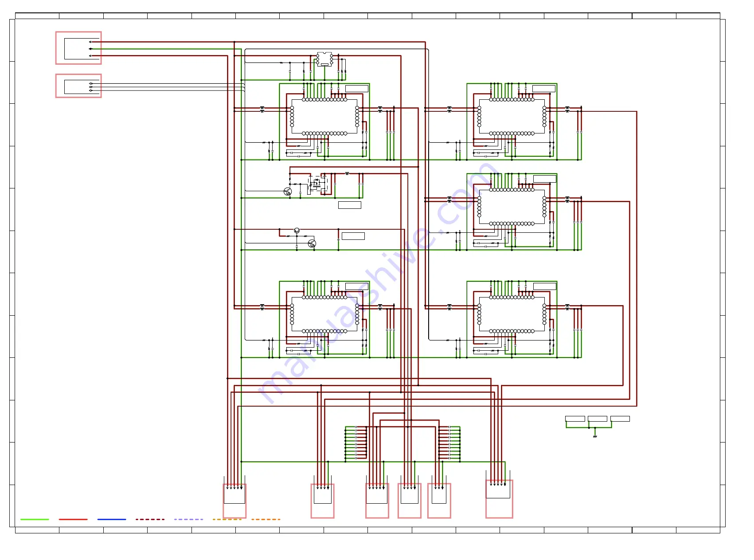Click the purple dashed legend line
The image size is (754, 560).
(x=189, y=519)
